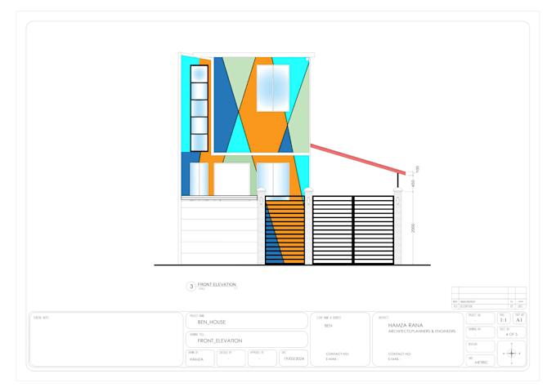Click the 'BEN_HOUSE' project name text
This screenshot has height=392, width=556.
[x=211, y=323]
